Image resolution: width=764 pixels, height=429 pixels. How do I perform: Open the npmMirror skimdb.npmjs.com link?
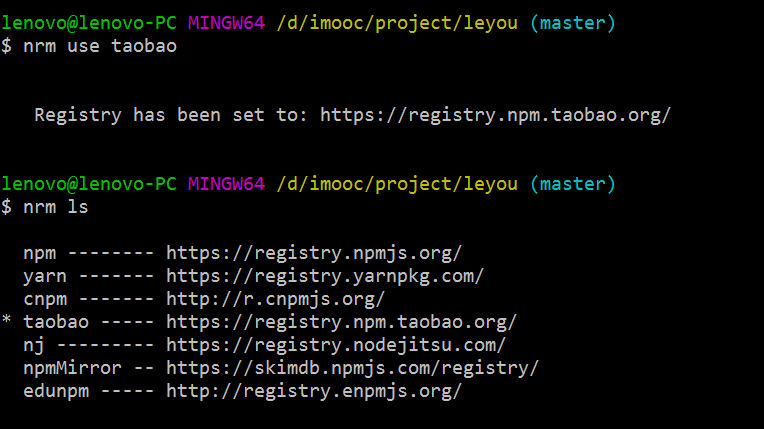[x=352, y=368]
